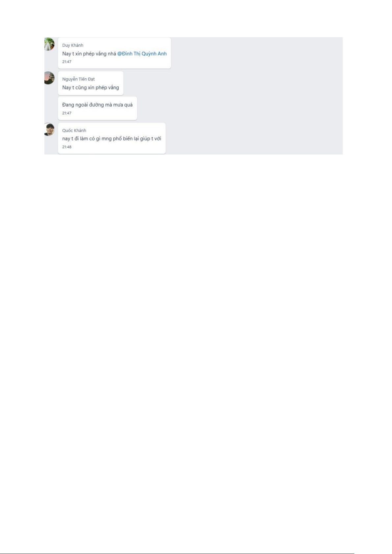
Task: Click Nguyễn Tiến Đạt's profile avatar
Action: (49, 78)
